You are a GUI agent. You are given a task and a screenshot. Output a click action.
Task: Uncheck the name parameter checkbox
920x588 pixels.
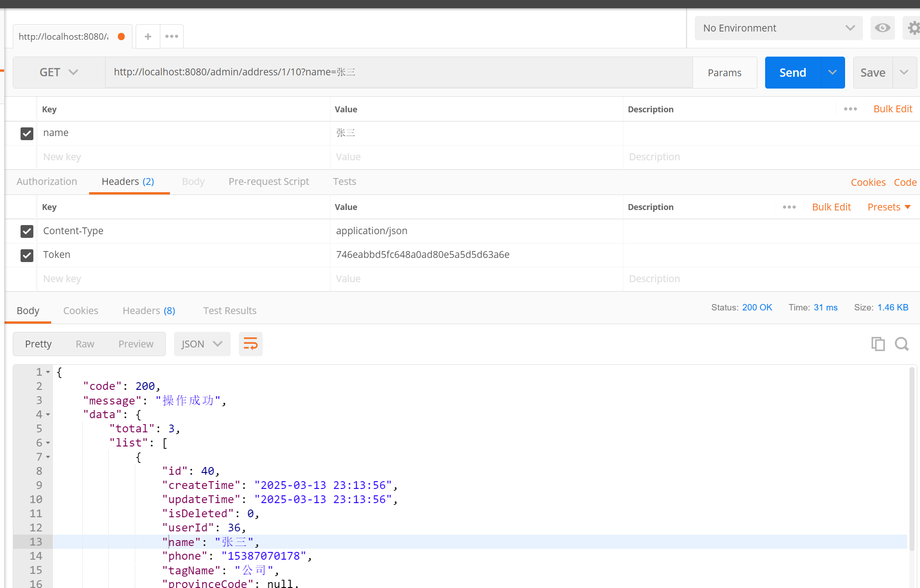(27, 133)
